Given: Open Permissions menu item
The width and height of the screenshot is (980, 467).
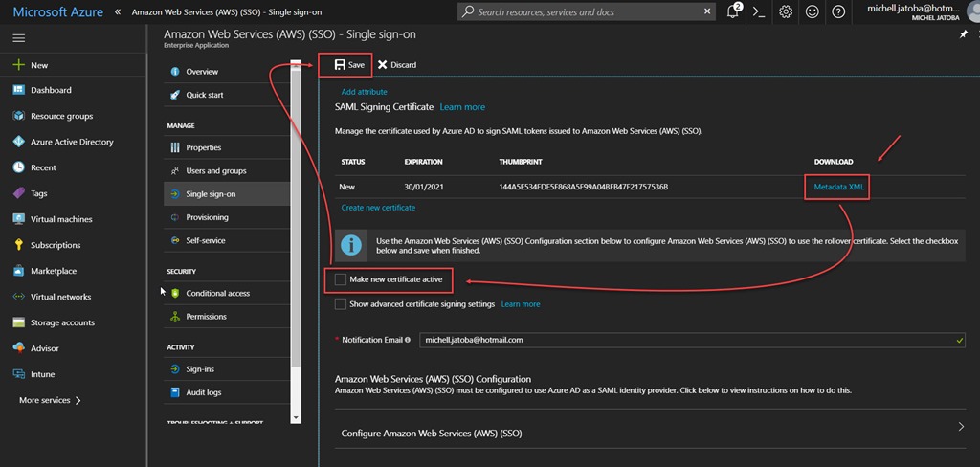Looking at the screenshot, I should tap(226, 317).
